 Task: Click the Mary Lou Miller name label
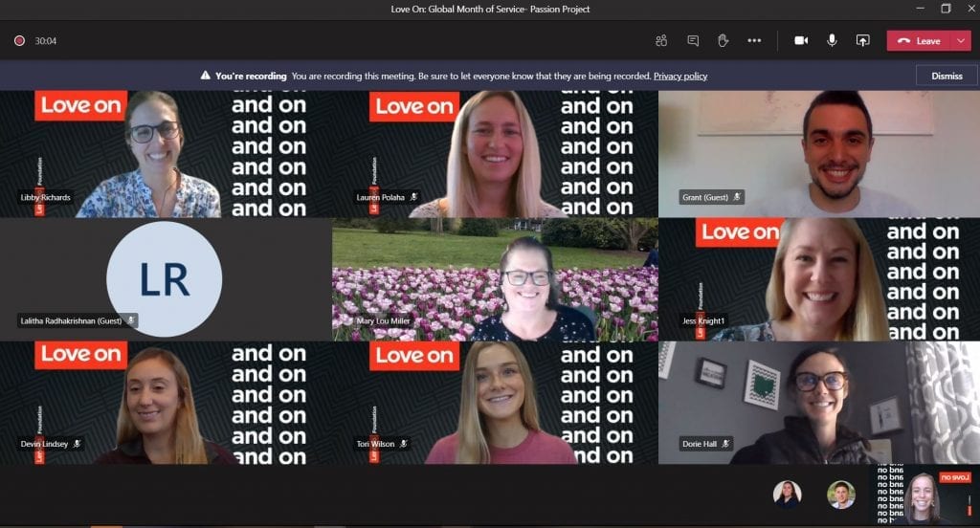click(x=383, y=321)
